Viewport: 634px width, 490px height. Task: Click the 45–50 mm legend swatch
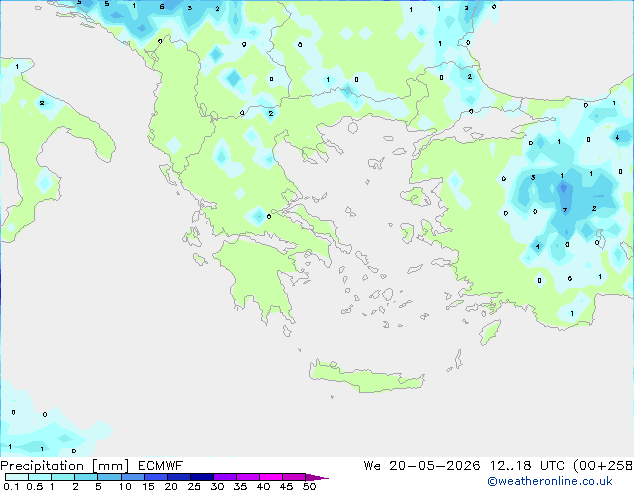[294, 477]
